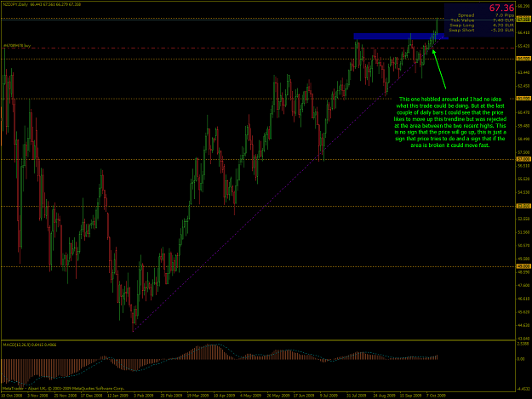Click the 26 May 2009 date label

point(277,396)
